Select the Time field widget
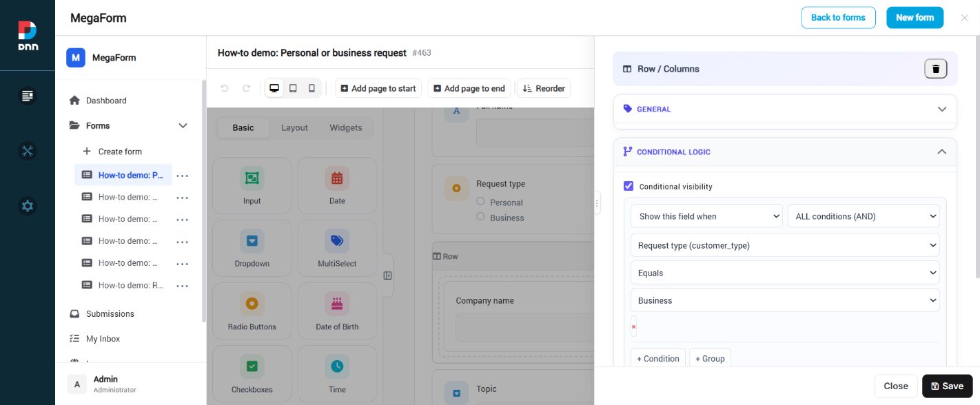Viewport: 980px width, 405px height. tap(337, 374)
